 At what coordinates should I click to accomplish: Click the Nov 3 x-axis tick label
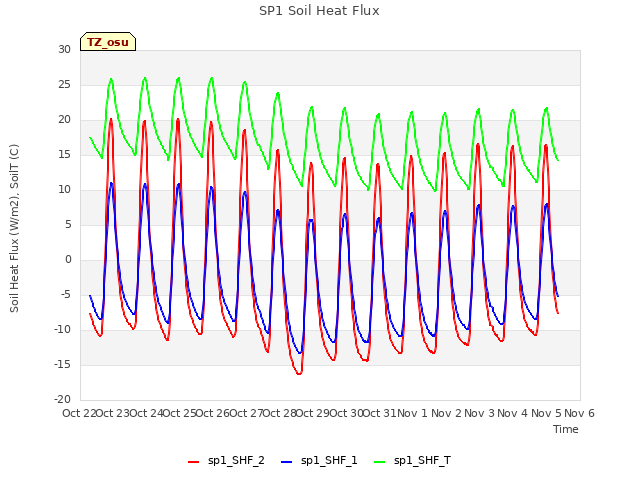point(479,413)
